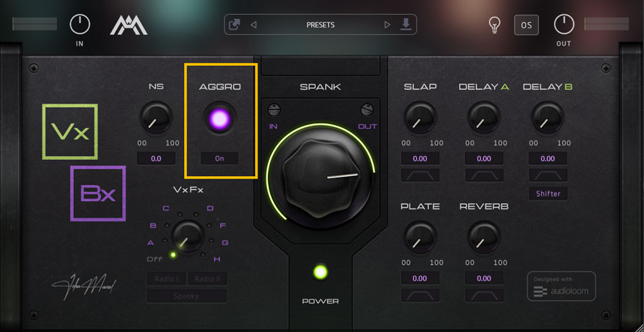Click the IN gain knob
This screenshot has height=332, width=644.
pos(80,24)
